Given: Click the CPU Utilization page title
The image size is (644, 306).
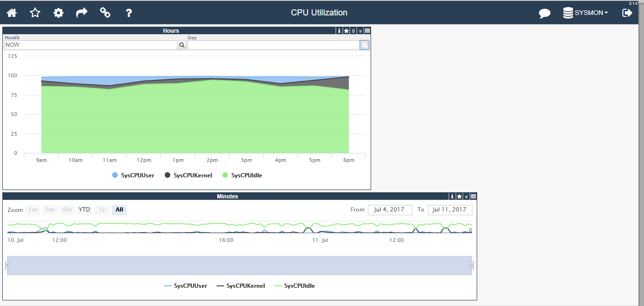Looking at the screenshot, I should tap(319, 13).
